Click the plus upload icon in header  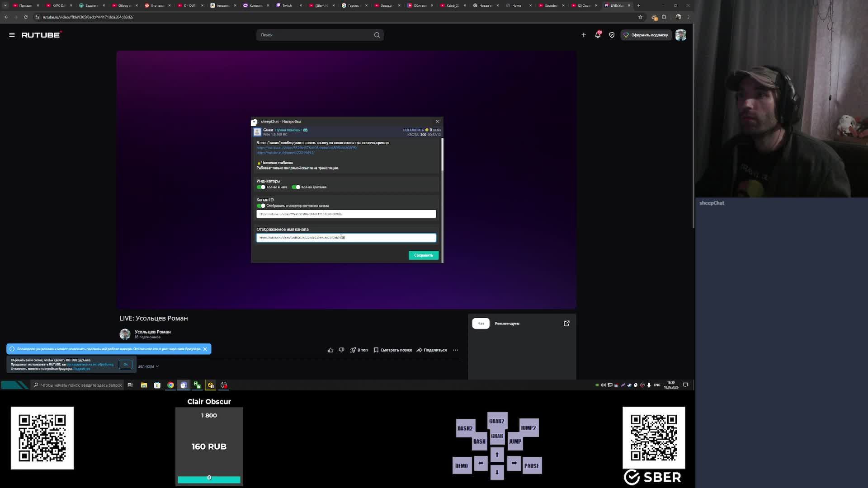pyautogui.click(x=584, y=35)
